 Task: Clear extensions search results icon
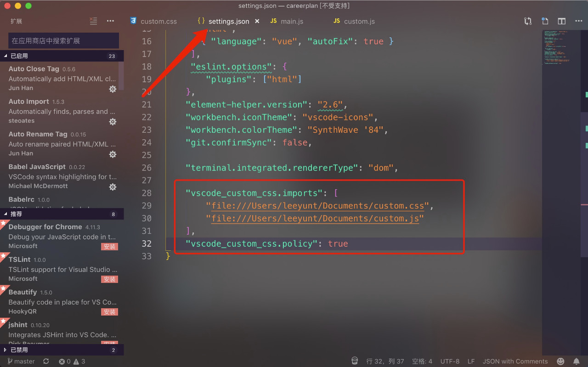click(93, 21)
